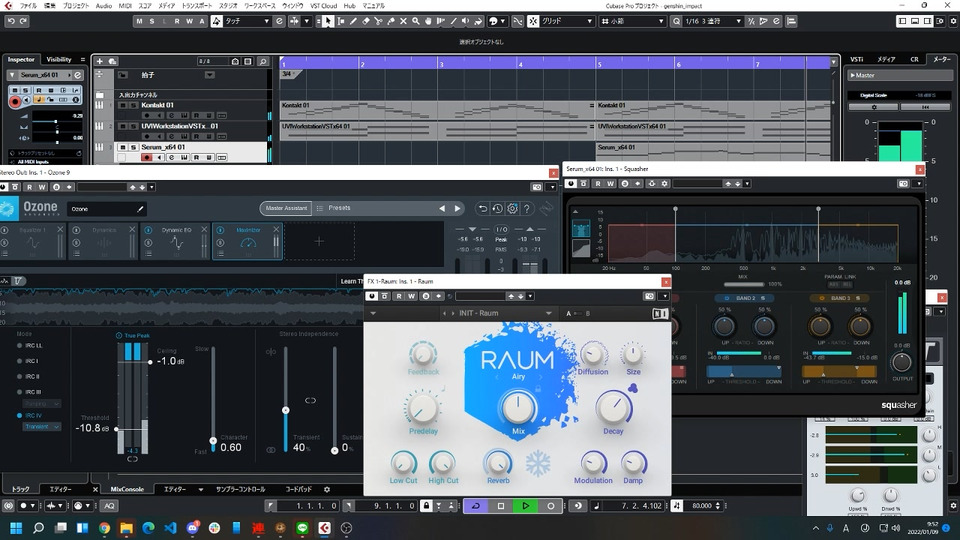Open the MIDI menu

coord(125,6)
